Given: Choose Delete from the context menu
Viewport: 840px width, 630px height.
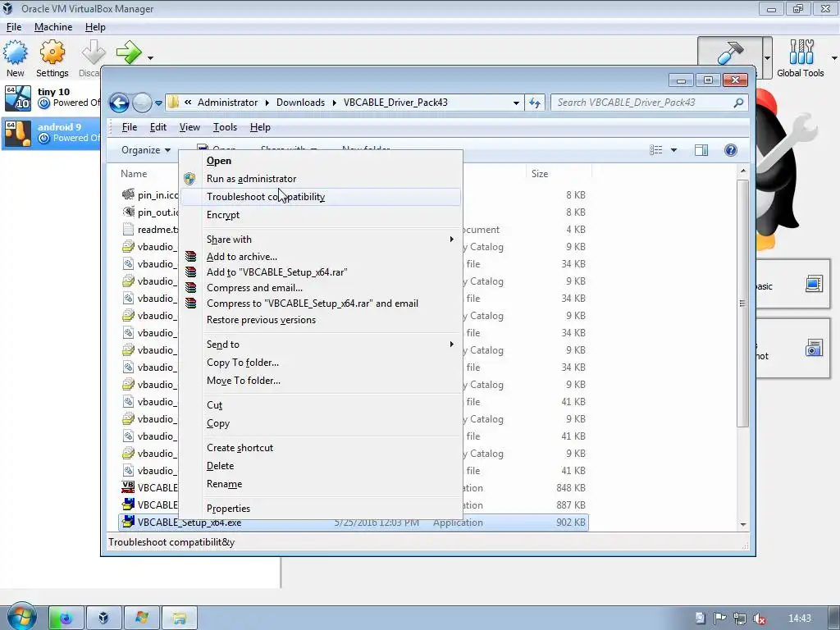Looking at the screenshot, I should tap(321, 466).
